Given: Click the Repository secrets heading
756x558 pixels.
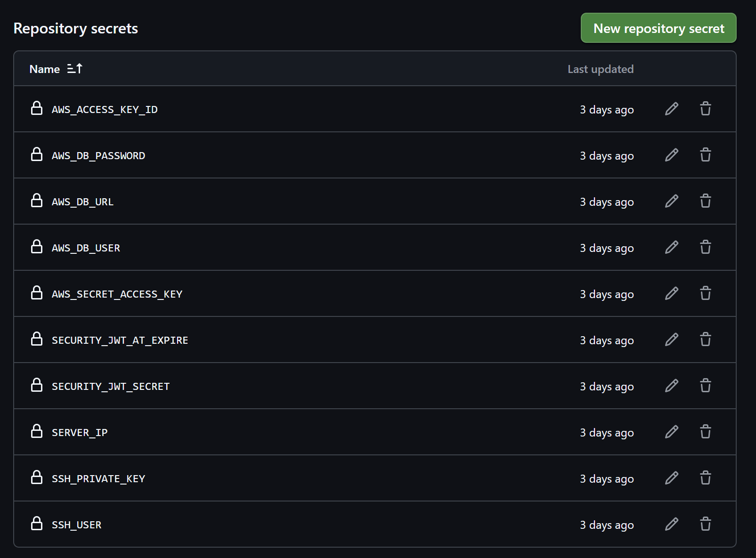Looking at the screenshot, I should [76, 28].
